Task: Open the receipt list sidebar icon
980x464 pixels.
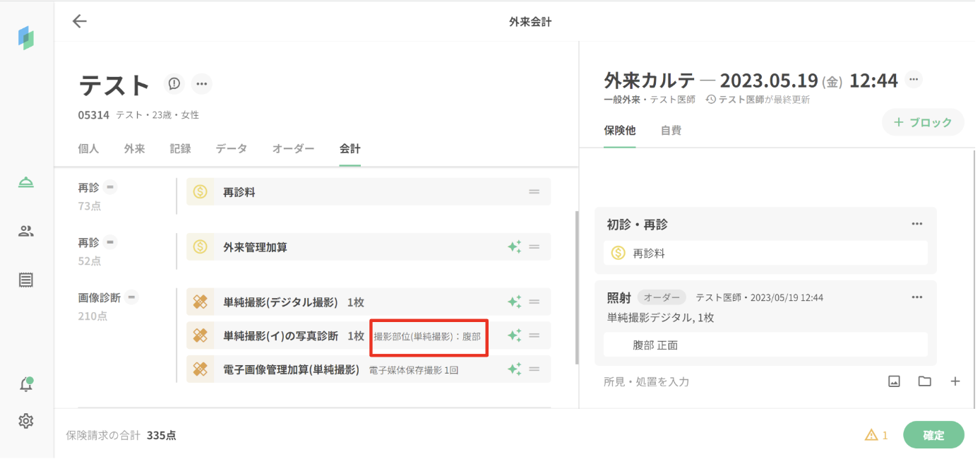Action: coord(26,280)
